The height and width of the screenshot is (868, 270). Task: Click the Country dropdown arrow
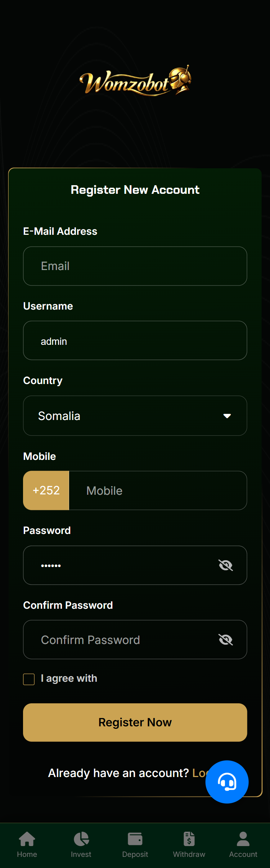click(x=227, y=416)
